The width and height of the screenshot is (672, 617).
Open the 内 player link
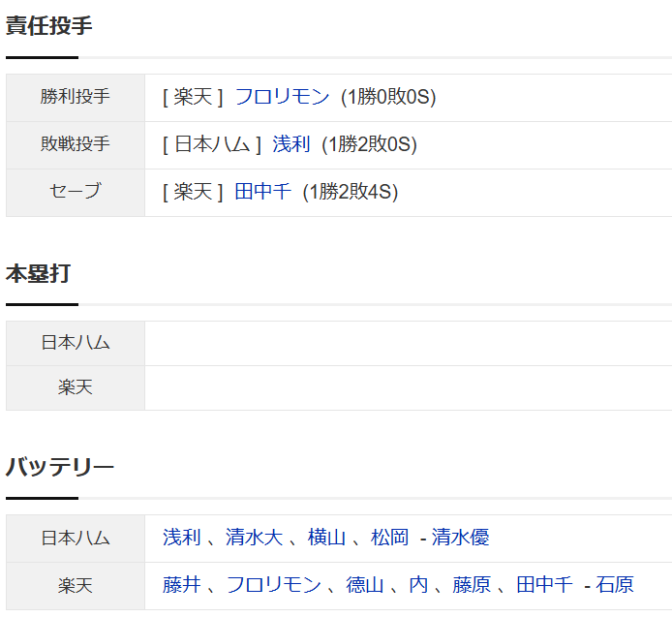pos(418,585)
